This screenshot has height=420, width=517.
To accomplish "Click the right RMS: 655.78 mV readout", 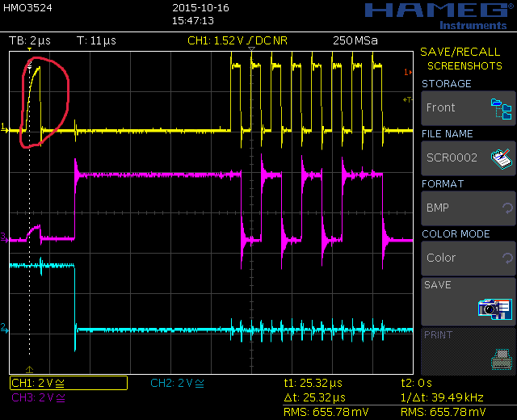I will pyautogui.click(x=443, y=412).
